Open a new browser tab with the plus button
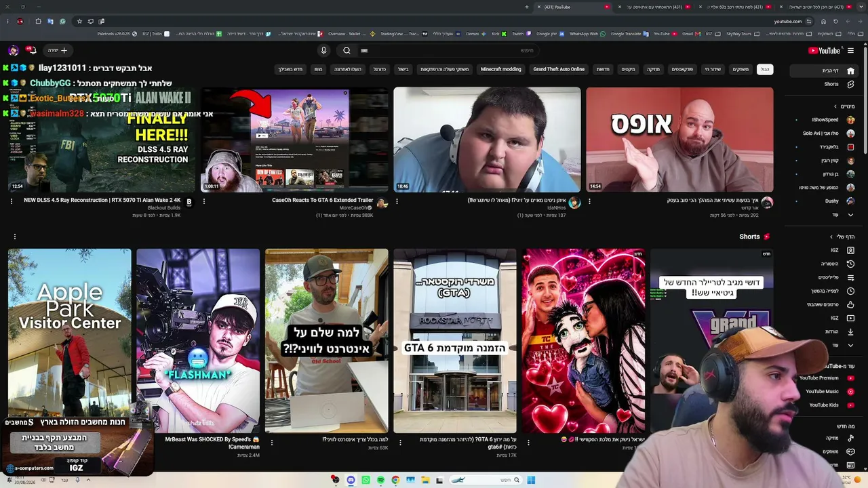Image resolution: width=868 pixels, height=488 pixels. click(526, 7)
